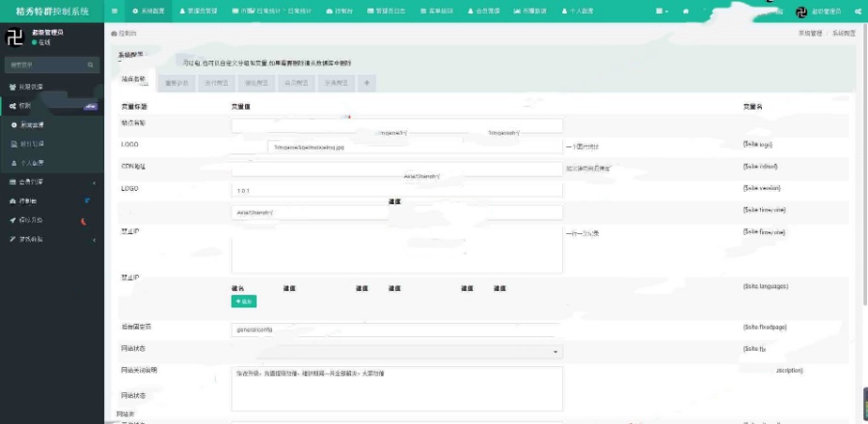This screenshot has width=868, height=424.
Task: Open the settings gears icon at top right
Action: point(856,11)
